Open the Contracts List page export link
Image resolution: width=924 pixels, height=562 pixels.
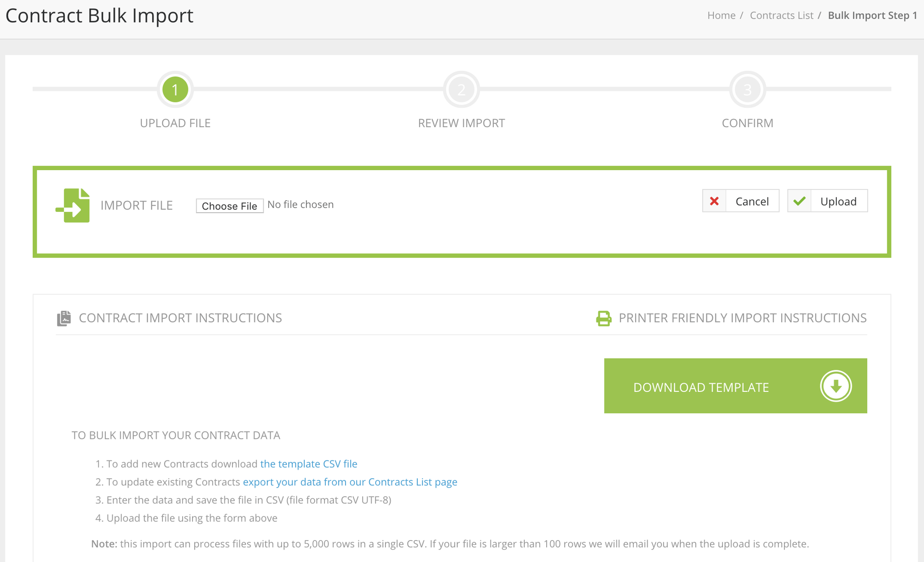[x=350, y=482]
